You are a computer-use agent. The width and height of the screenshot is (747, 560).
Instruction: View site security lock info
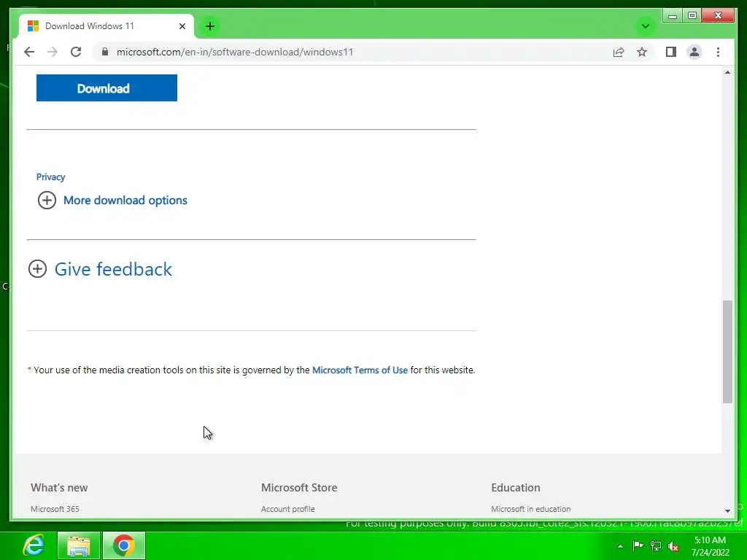(x=105, y=52)
